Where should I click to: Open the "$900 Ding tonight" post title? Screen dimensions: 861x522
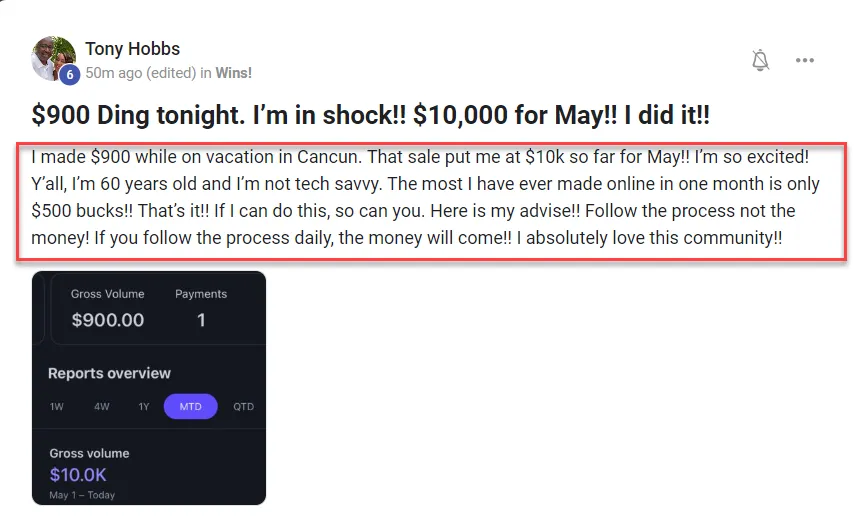pyautogui.click(x=370, y=114)
